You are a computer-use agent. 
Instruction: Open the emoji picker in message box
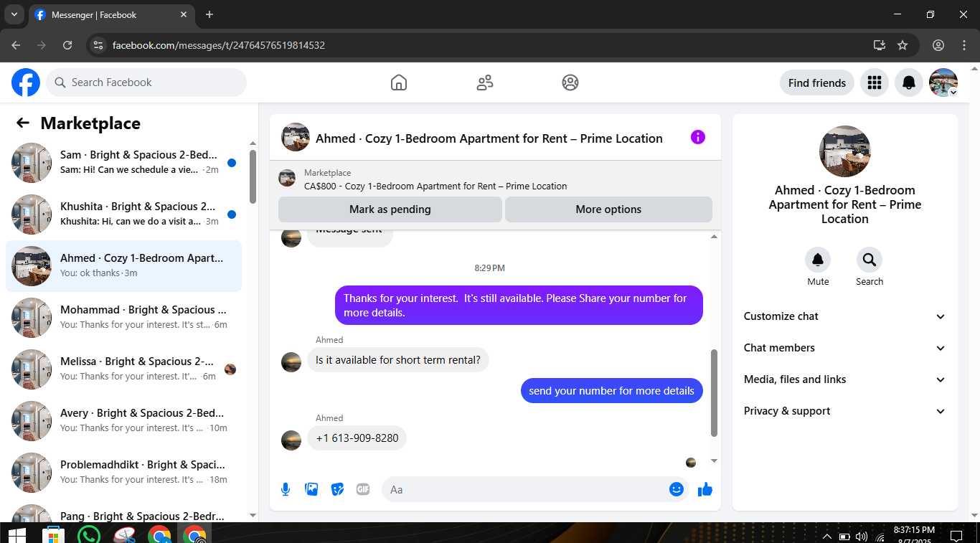(x=676, y=489)
